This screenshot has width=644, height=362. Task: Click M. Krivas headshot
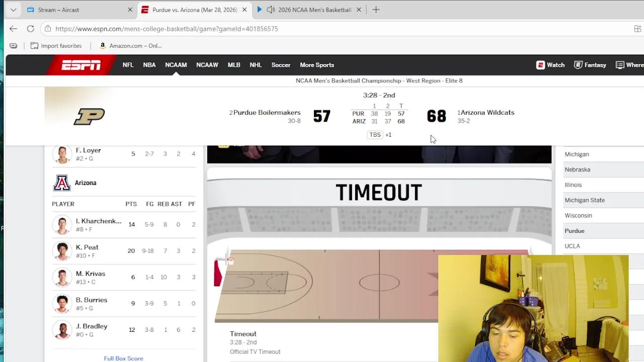pyautogui.click(x=62, y=277)
